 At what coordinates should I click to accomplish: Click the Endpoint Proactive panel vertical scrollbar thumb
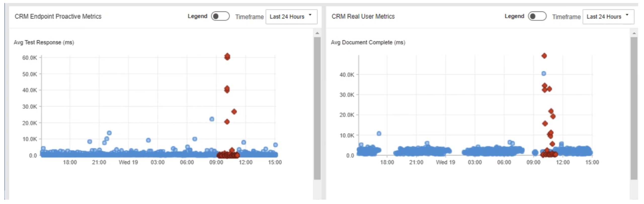[x=317, y=108]
